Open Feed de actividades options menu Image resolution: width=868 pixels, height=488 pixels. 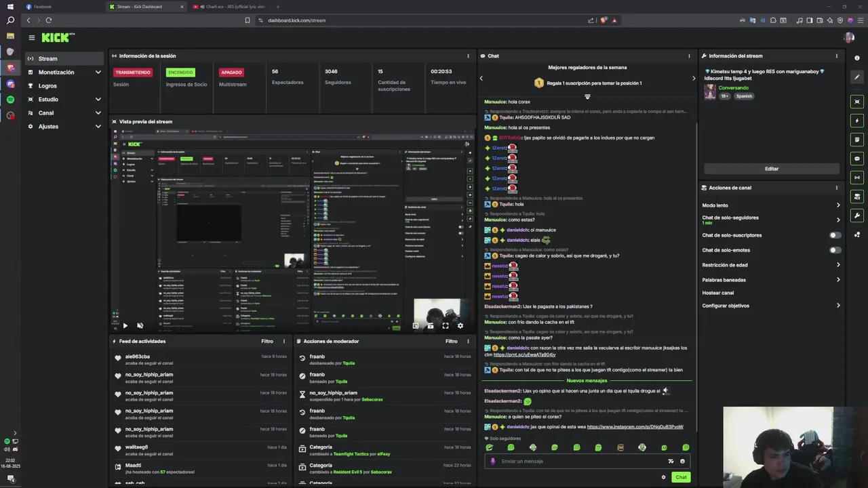click(284, 342)
